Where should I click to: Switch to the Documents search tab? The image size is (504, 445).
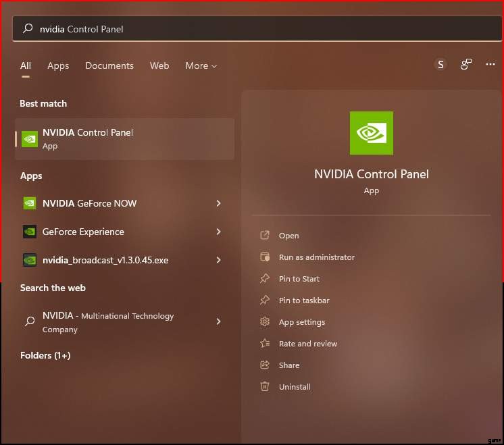click(109, 66)
